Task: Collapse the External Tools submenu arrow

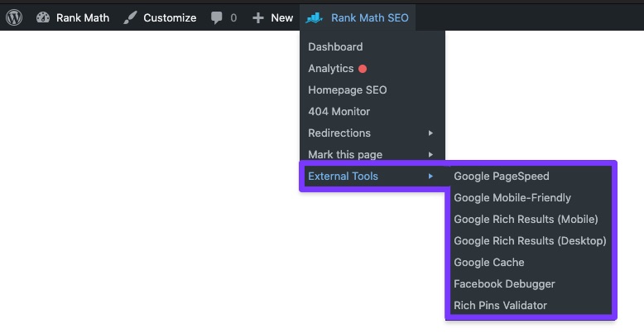Action: pyautogui.click(x=430, y=177)
